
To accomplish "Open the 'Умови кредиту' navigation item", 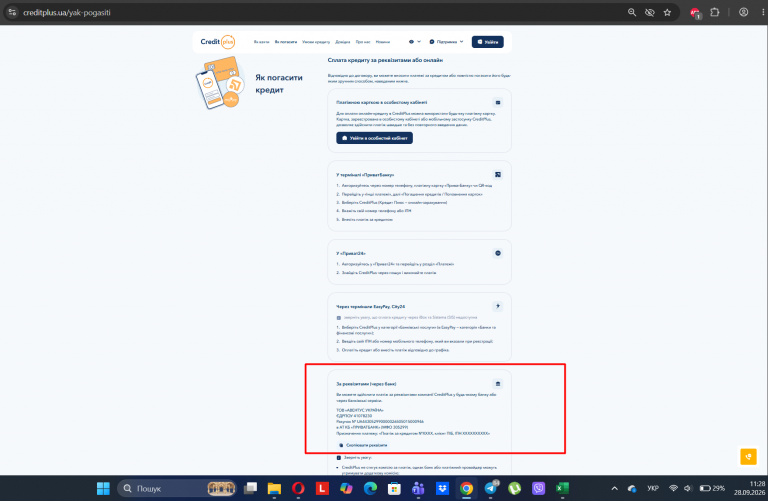I will pyautogui.click(x=316, y=42).
